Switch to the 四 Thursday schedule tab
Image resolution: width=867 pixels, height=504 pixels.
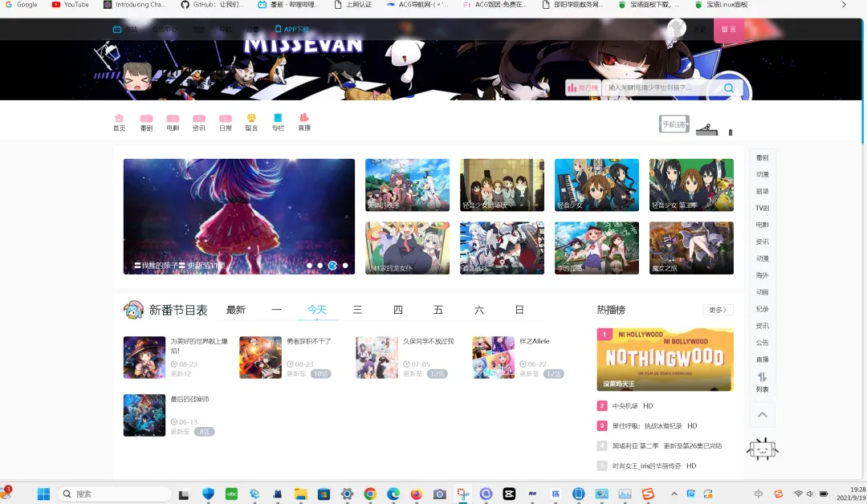click(x=398, y=310)
